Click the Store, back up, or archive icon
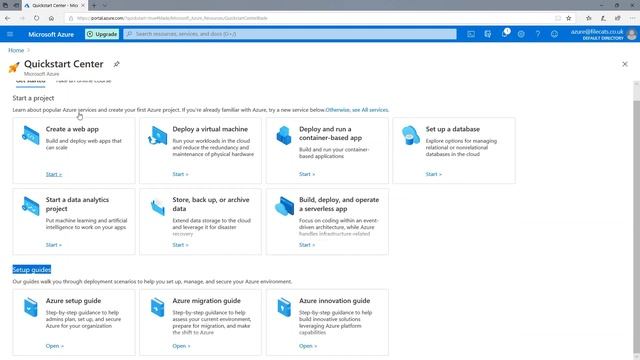The height and width of the screenshot is (360, 640). pyautogui.click(x=158, y=207)
